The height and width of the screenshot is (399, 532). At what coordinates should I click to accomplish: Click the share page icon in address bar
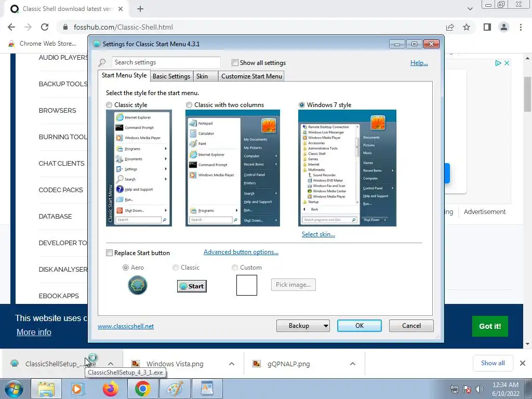pyautogui.click(x=450, y=27)
